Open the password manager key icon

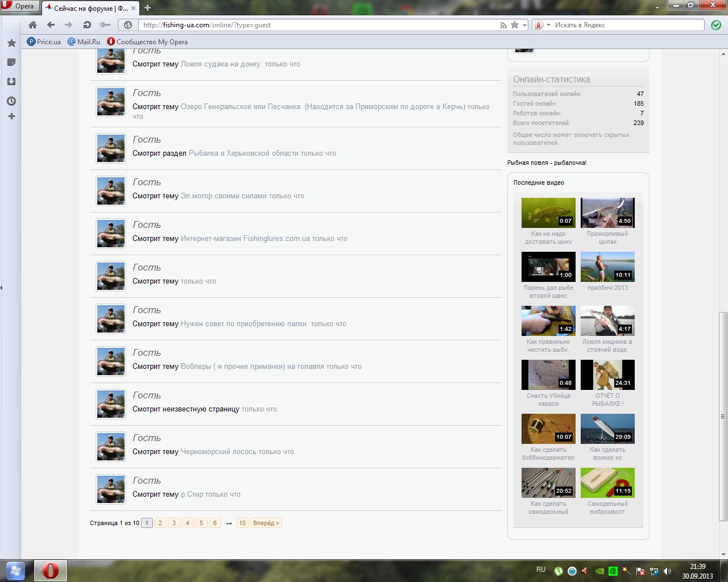click(105, 25)
